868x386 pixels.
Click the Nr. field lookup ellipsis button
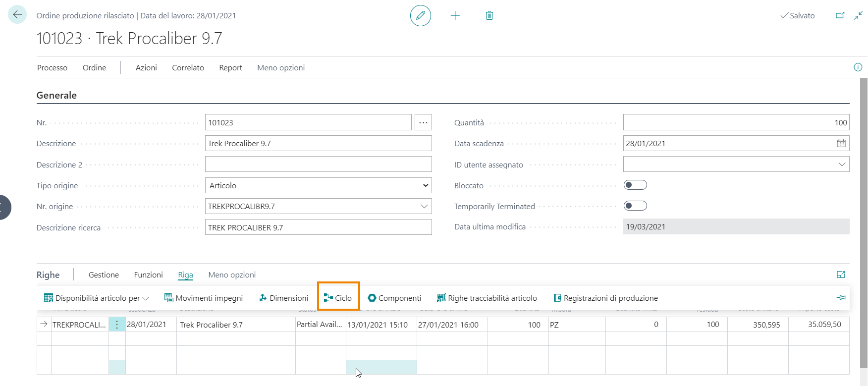click(x=423, y=122)
